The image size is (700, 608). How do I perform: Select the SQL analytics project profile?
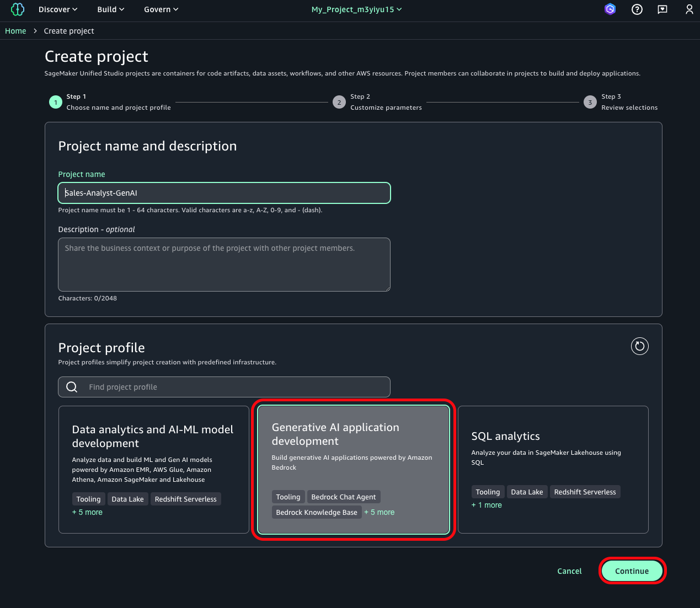coord(553,469)
